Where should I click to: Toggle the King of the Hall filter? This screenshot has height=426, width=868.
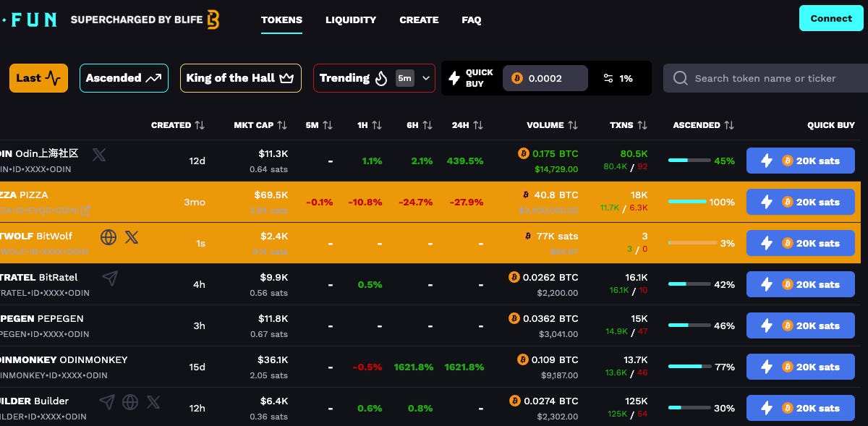tap(241, 78)
